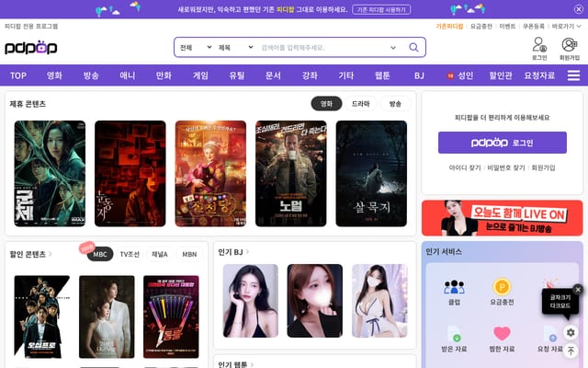Click the scroll-to-top arrow icon
Image resolution: width=588 pixels, height=368 pixels.
[571, 351]
